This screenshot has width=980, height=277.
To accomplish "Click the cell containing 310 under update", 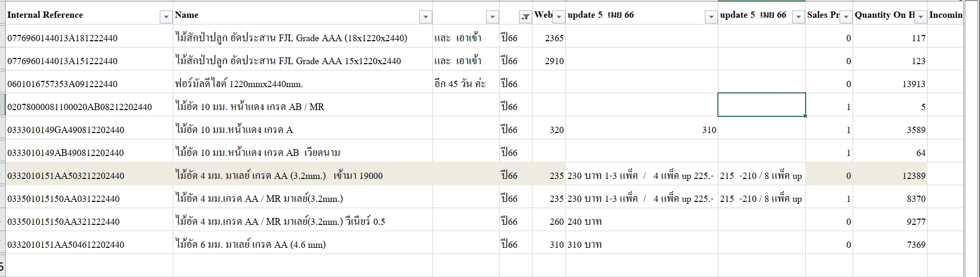I will 642,130.
